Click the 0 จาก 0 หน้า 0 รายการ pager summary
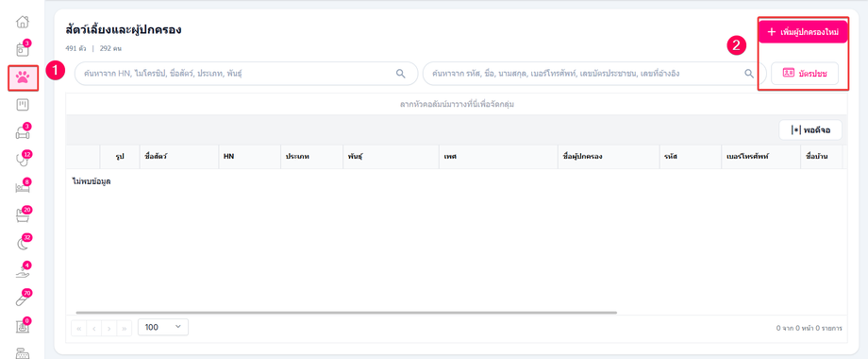The height and width of the screenshot is (359, 868). coord(809,329)
